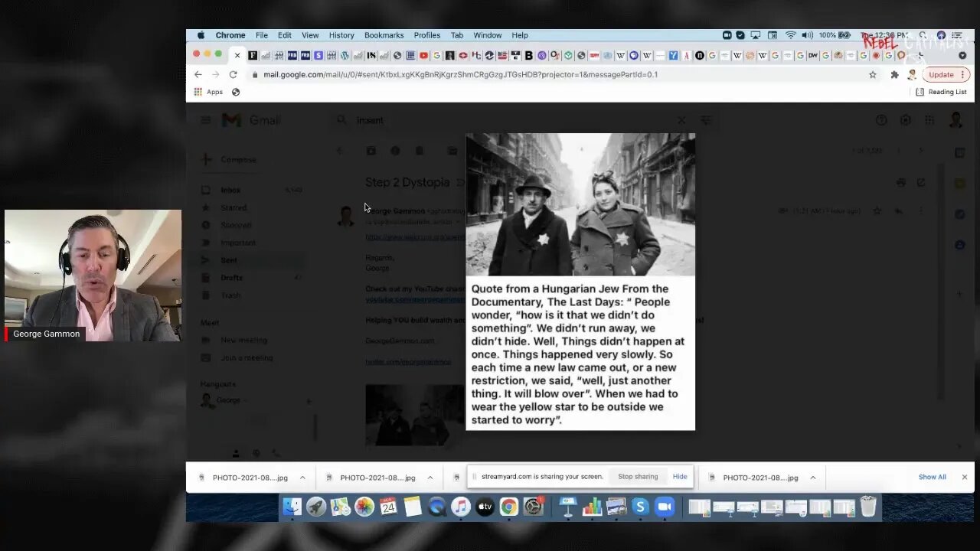Open Music app in the Dock
980x551 pixels.
[460, 507]
